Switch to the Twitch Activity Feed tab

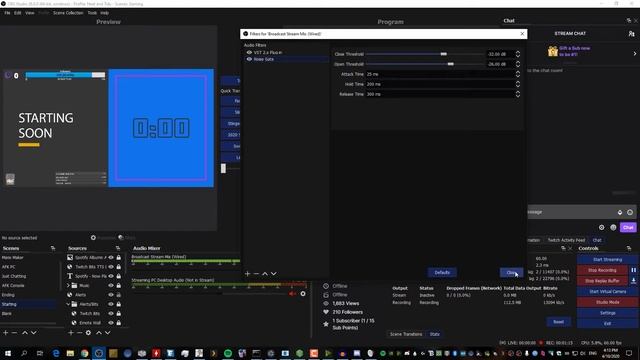567,240
